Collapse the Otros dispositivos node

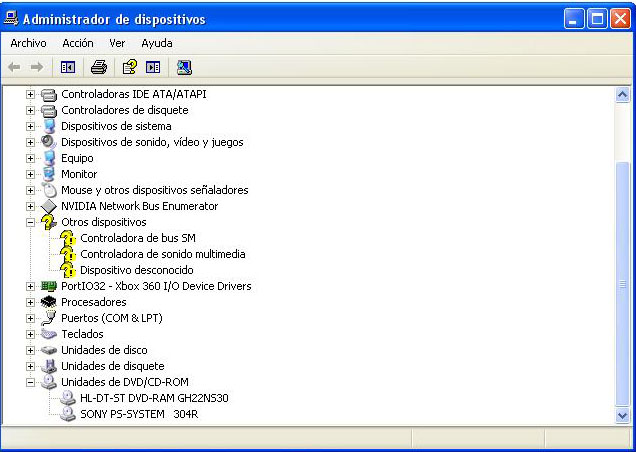[x=30, y=222]
